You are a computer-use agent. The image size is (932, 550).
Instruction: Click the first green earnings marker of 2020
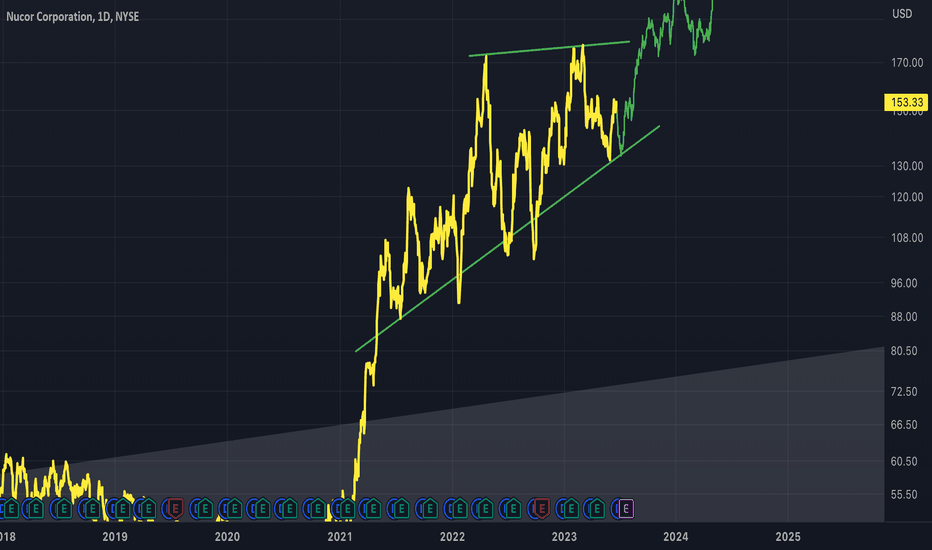point(234,509)
